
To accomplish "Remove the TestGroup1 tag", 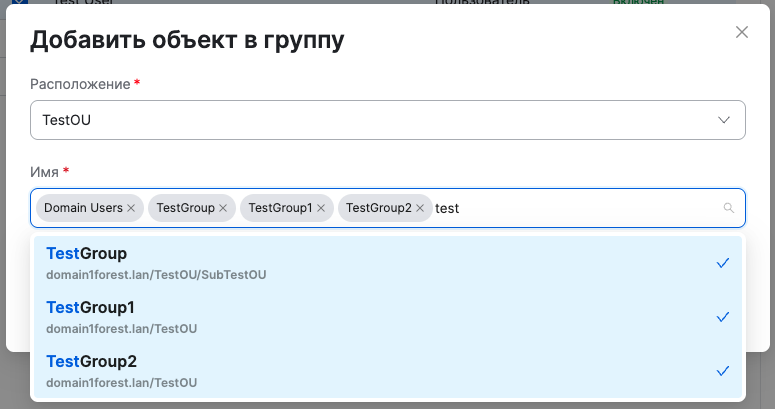I will click(x=321, y=208).
